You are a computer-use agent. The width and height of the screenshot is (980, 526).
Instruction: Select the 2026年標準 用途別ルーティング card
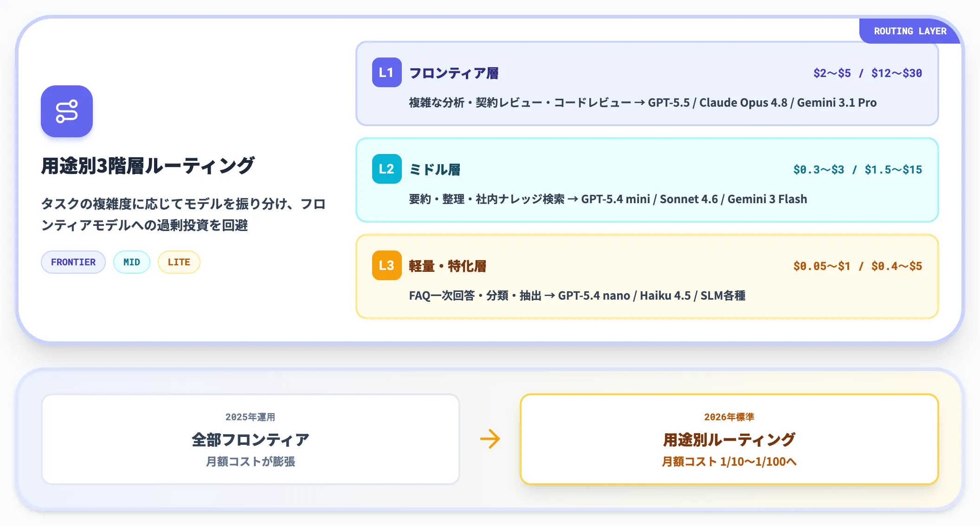pyautogui.click(x=729, y=439)
